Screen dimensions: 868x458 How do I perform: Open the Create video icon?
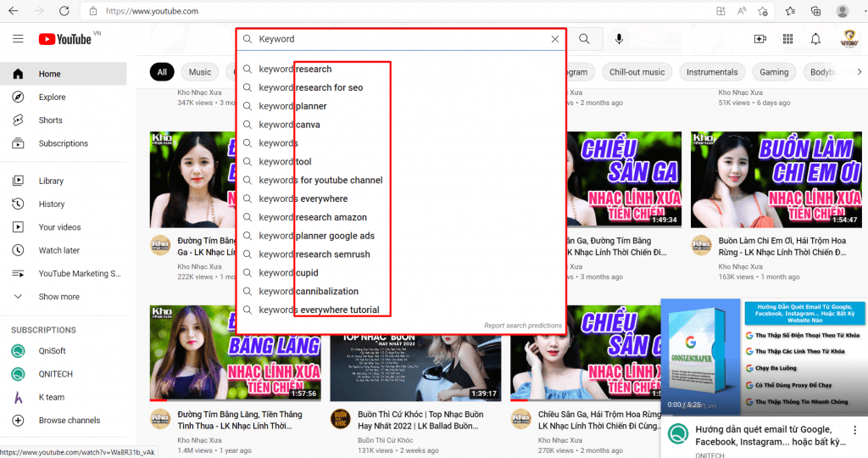click(x=760, y=39)
